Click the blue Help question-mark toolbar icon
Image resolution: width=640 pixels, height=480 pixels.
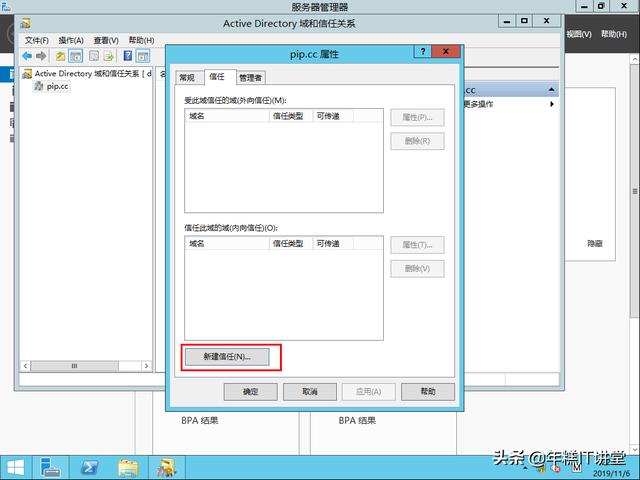point(128,56)
